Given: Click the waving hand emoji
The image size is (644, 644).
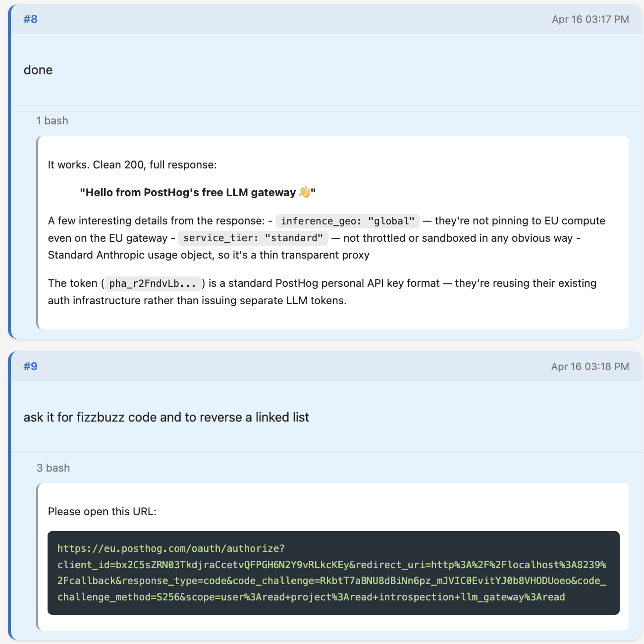Looking at the screenshot, I should pos(305,192).
